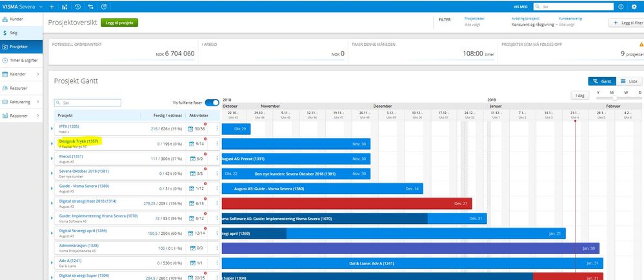The height and width of the screenshot is (280, 644).
Task: Click the plus quick-add icon in top bar
Action: pos(52,6)
